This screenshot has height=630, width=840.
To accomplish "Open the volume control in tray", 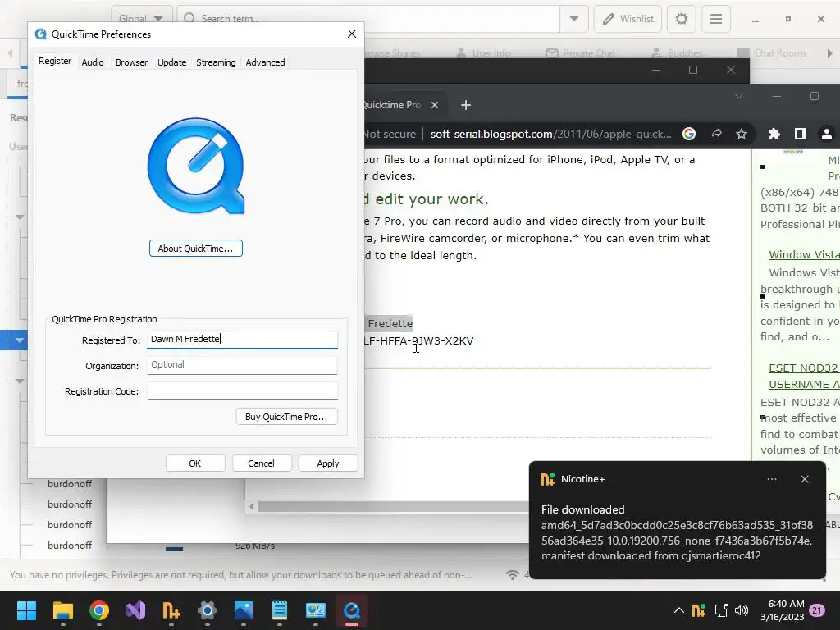I will coord(742,610).
